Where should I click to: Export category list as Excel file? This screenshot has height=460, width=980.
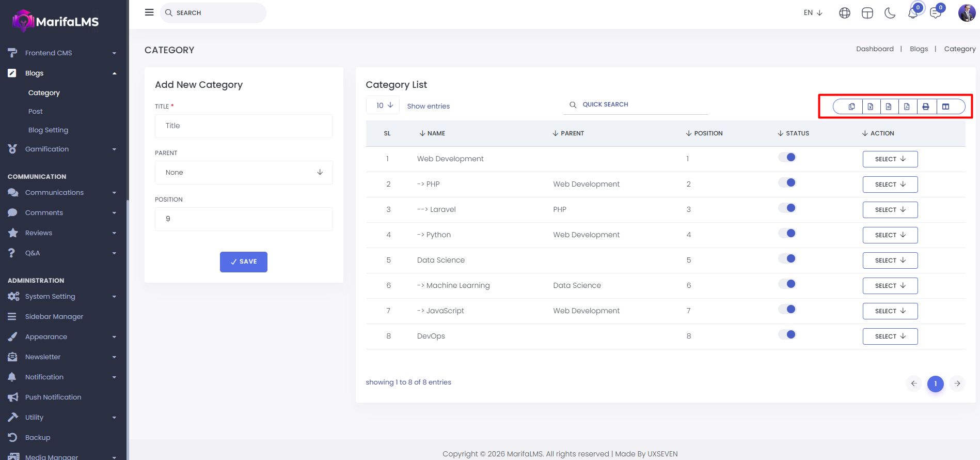[x=870, y=106]
